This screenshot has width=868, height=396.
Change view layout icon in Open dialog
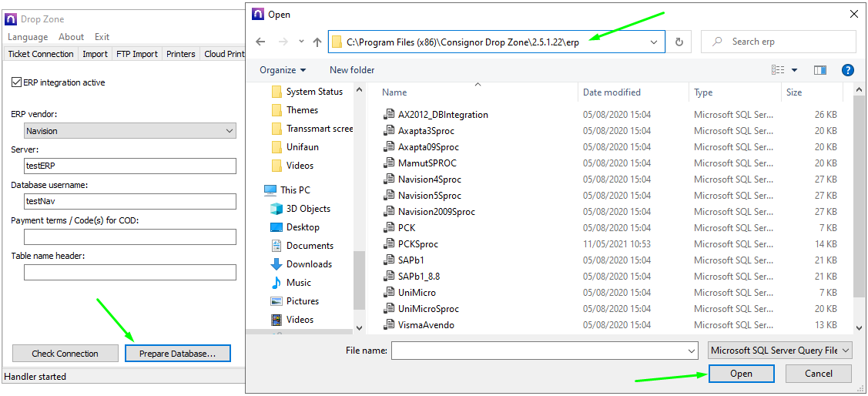click(x=778, y=70)
